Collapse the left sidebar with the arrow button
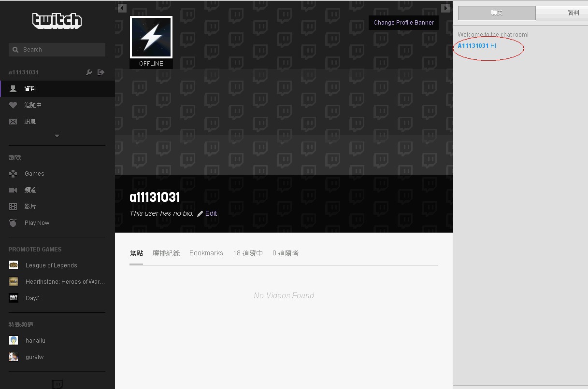 tap(122, 8)
